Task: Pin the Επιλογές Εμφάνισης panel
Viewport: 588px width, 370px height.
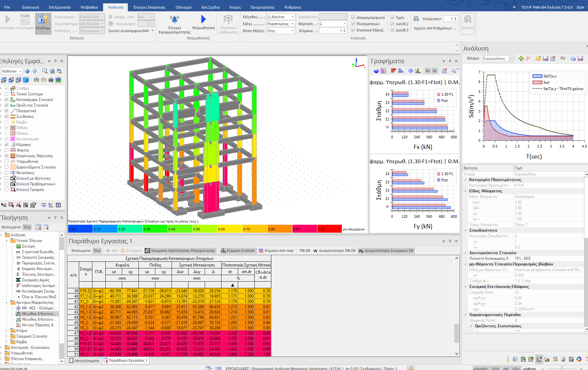Action: click(55, 61)
